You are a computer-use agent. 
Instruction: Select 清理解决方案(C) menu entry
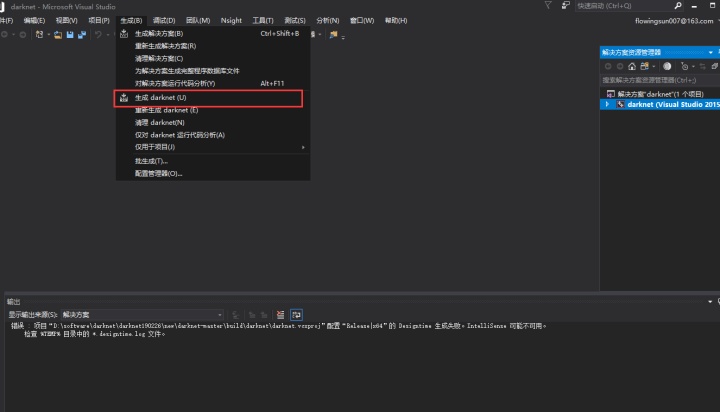(213, 58)
